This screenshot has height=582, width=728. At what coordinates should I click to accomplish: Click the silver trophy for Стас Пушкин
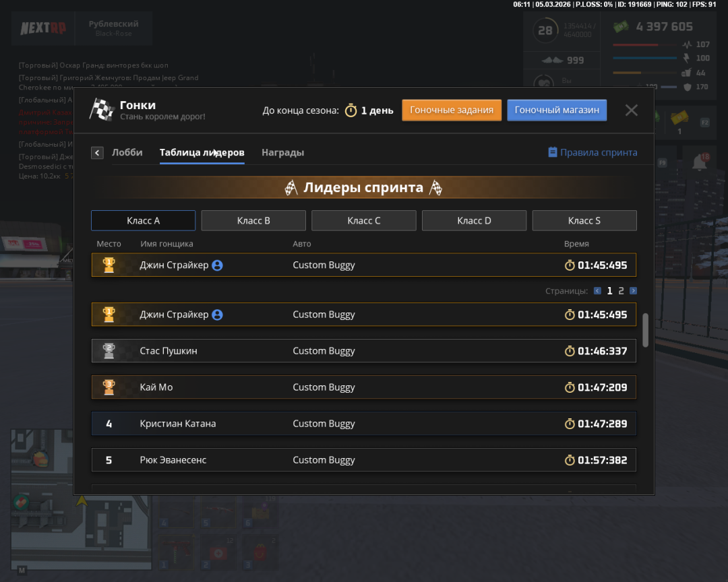(x=109, y=351)
